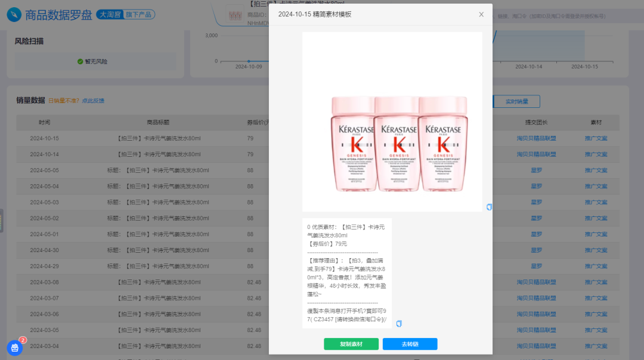The height and width of the screenshot is (360, 644).
Task: Click the 2024-10-09 chart point marker
Action: click(x=249, y=61)
